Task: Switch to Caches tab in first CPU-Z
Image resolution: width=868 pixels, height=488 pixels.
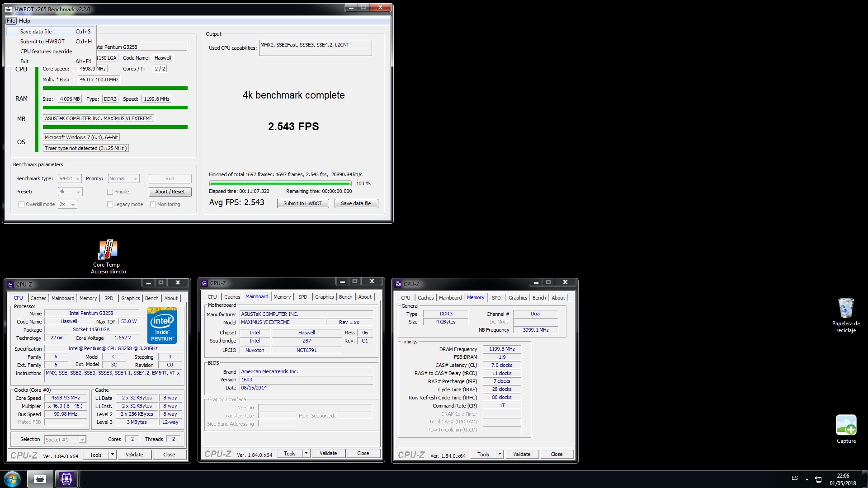Action: point(38,298)
